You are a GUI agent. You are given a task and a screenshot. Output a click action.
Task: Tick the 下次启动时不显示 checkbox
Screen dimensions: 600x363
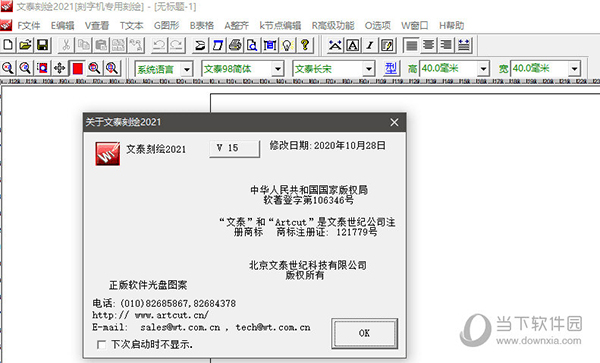101,345
